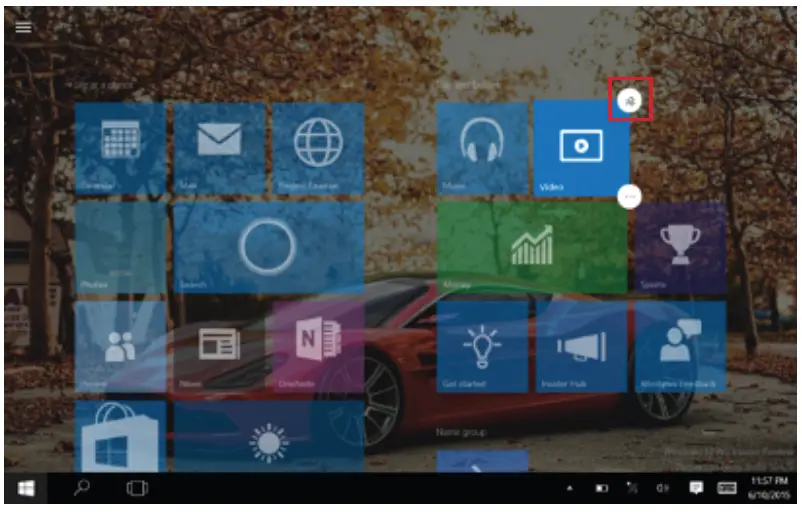The height and width of the screenshot is (515, 802).
Task: Open the Money chart tile
Action: pos(532,248)
